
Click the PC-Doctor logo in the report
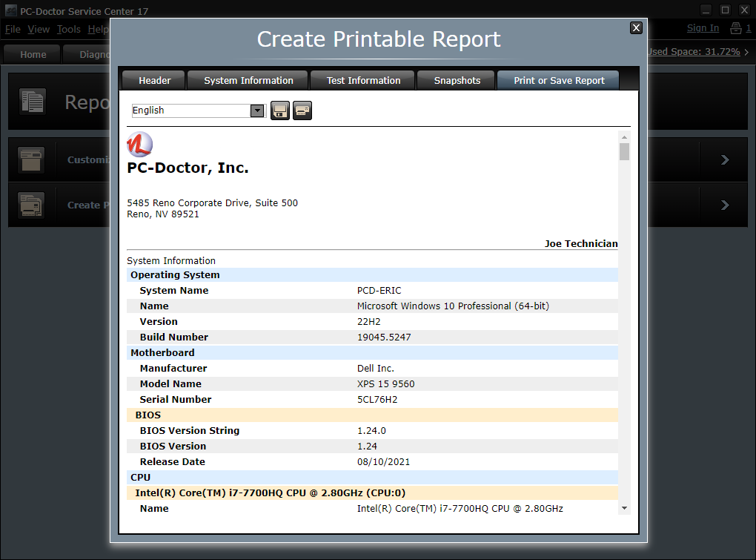pyautogui.click(x=139, y=144)
